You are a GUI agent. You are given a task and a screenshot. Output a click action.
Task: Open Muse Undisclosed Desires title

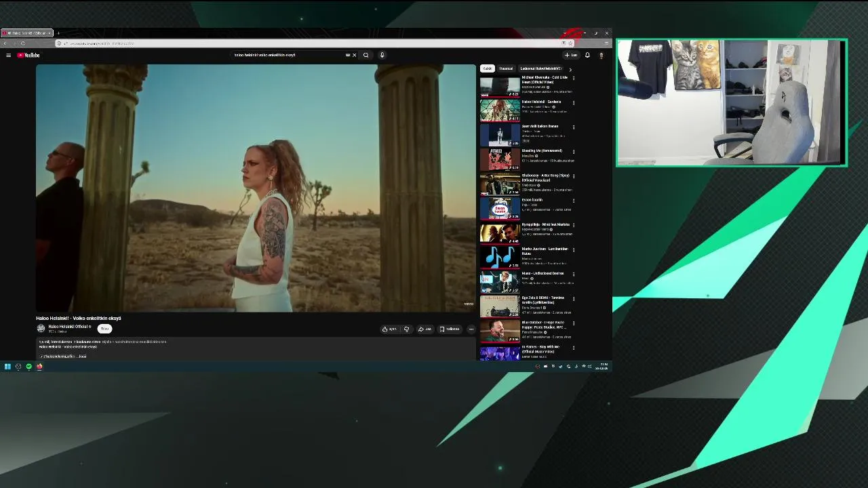coord(543,274)
